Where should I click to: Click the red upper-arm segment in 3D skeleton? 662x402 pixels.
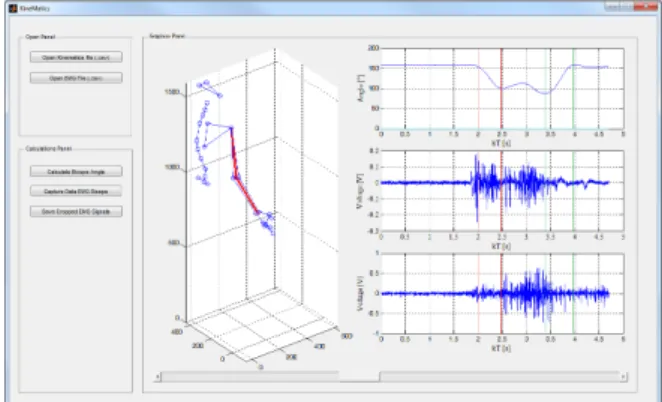233,153
